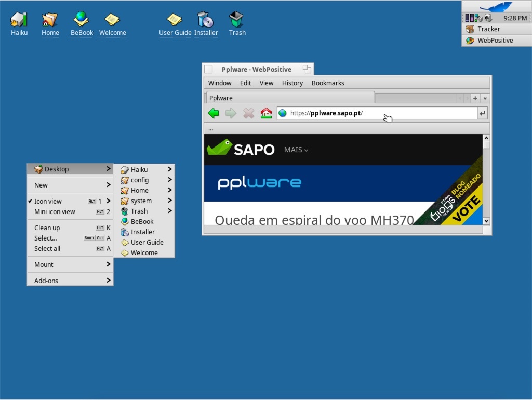Open the tab list dropdown arrow
This screenshot has width=532, height=400.
tap(484, 98)
